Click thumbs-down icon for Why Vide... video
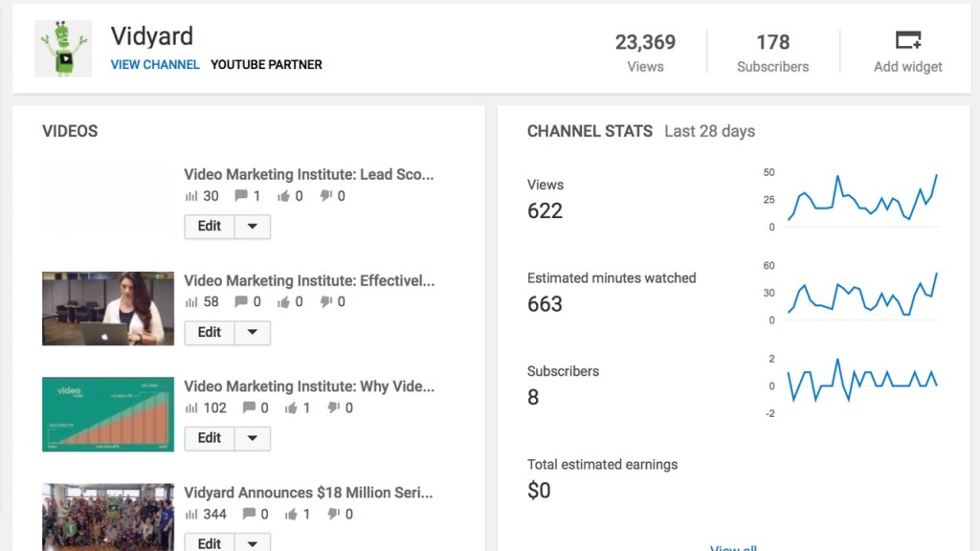 click(x=334, y=408)
